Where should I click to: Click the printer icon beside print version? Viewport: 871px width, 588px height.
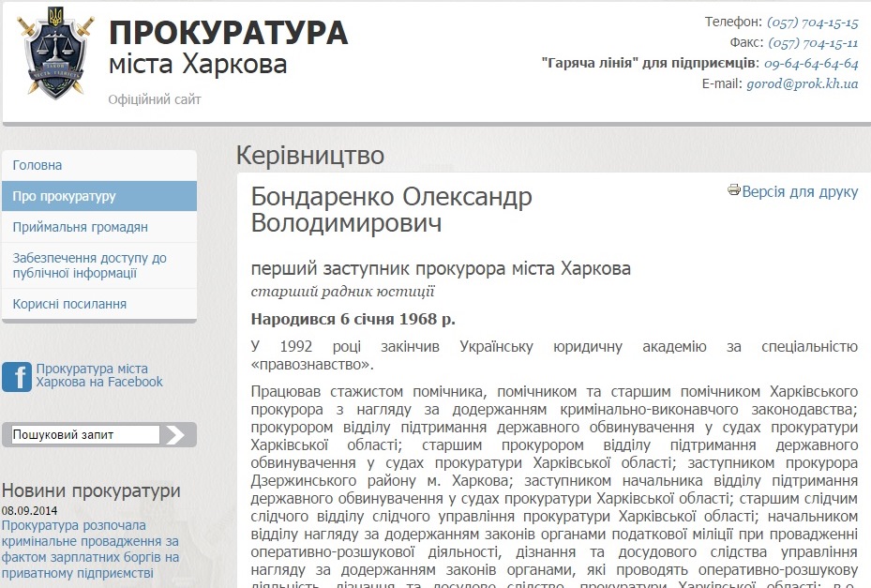pyautogui.click(x=734, y=191)
